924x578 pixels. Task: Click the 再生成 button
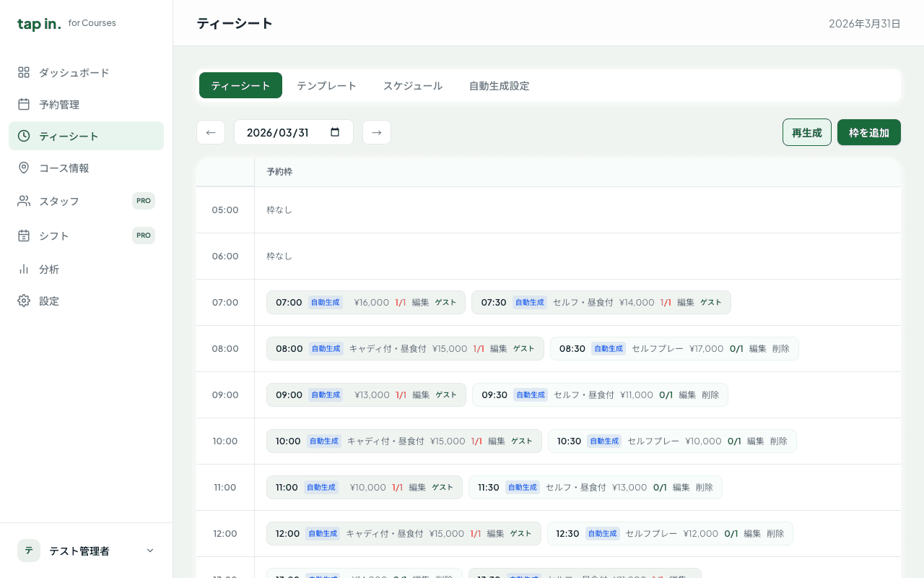pos(806,132)
